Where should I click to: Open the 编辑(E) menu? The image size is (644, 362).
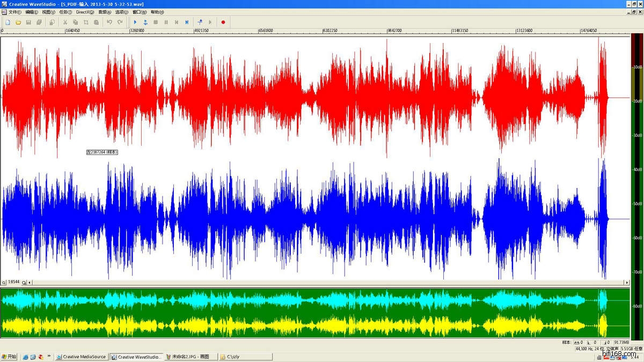[32, 12]
